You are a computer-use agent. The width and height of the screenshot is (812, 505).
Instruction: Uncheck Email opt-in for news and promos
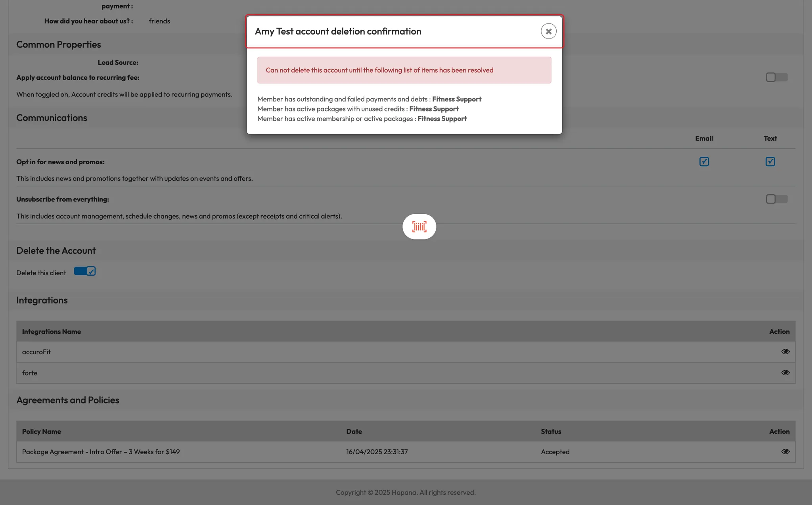point(704,161)
